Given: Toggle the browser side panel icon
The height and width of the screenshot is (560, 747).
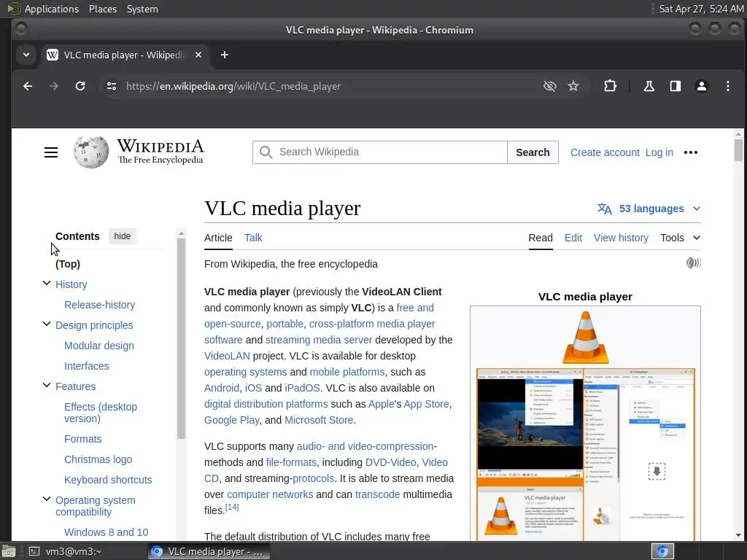Looking at the screenshot, I should (675, 86).
